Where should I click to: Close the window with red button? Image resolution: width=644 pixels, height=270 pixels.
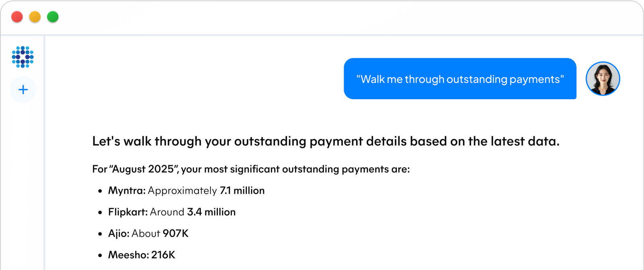coord(17,17)
